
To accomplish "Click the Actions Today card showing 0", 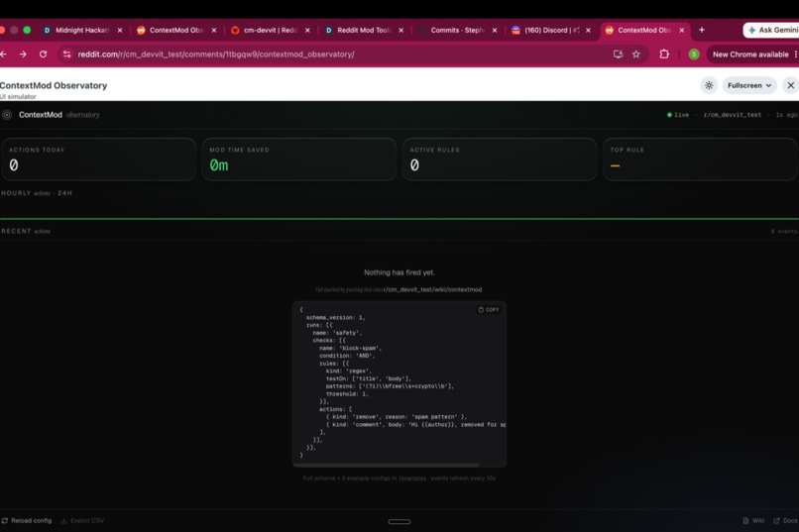I will [x=98, y=160].
